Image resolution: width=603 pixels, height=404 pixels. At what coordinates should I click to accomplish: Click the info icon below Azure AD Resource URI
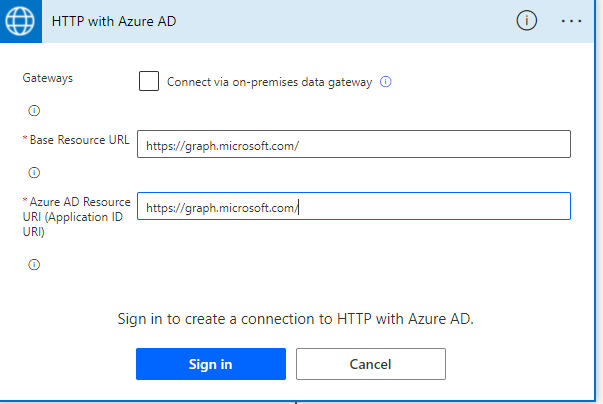(x=33, y=265)
